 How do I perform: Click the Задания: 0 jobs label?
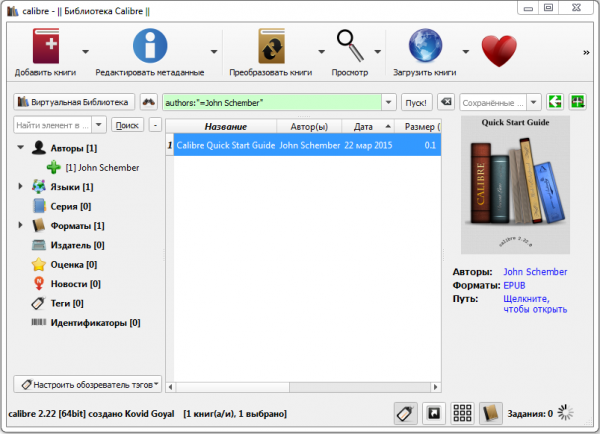point(530,413)
